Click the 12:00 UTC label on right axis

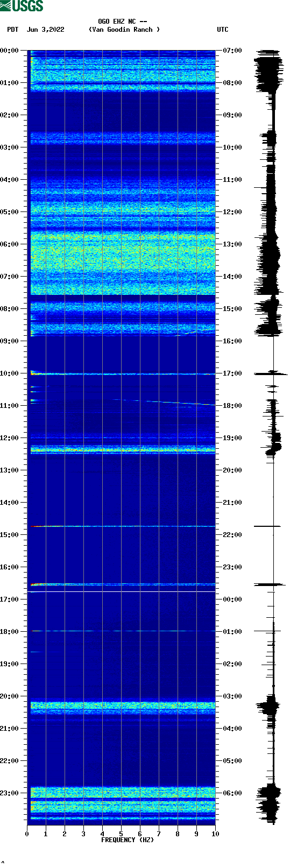pyautogui.click(x=232, y=212)
